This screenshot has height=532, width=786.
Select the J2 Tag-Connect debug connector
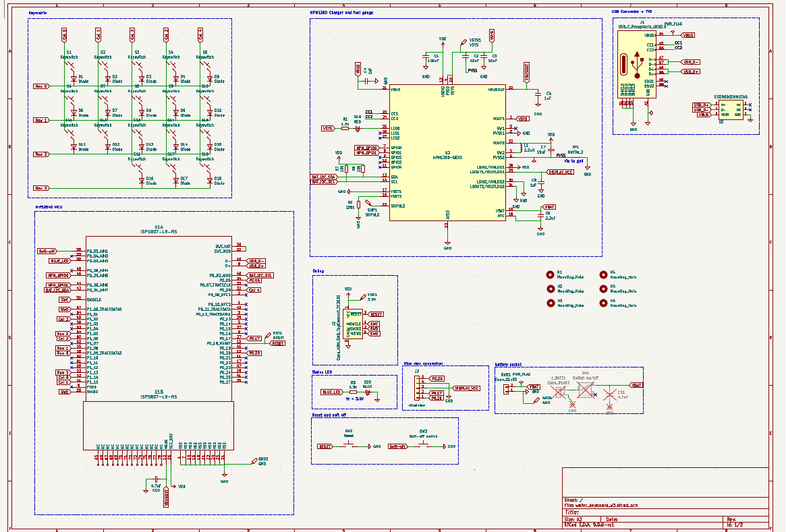(355, 324)
